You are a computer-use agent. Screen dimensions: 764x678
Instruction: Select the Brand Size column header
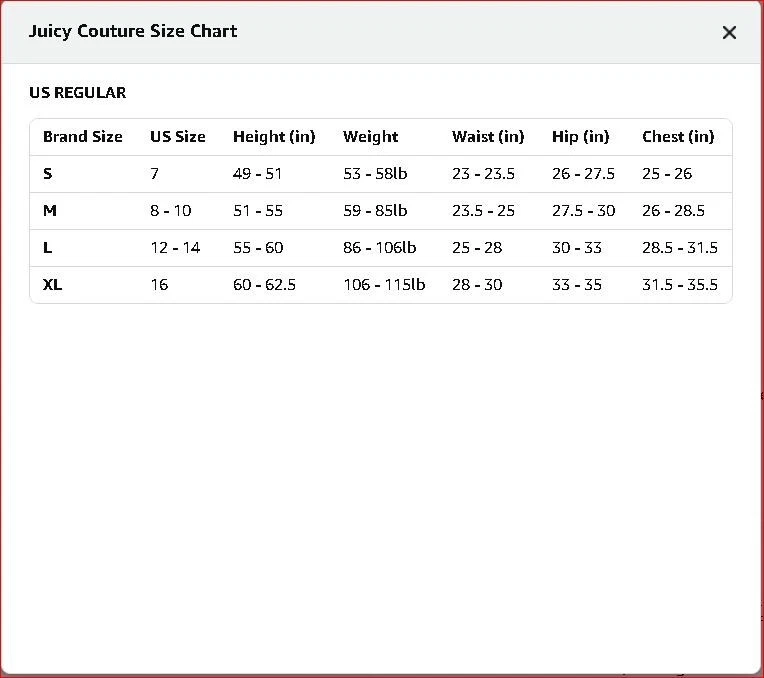pyautogui.click(x=83, y=137)
